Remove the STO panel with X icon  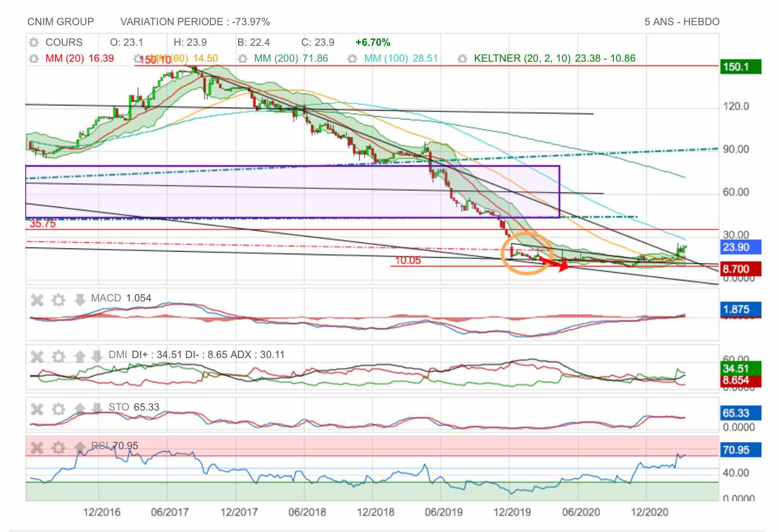pyautogui.click(x=37, y=409)
